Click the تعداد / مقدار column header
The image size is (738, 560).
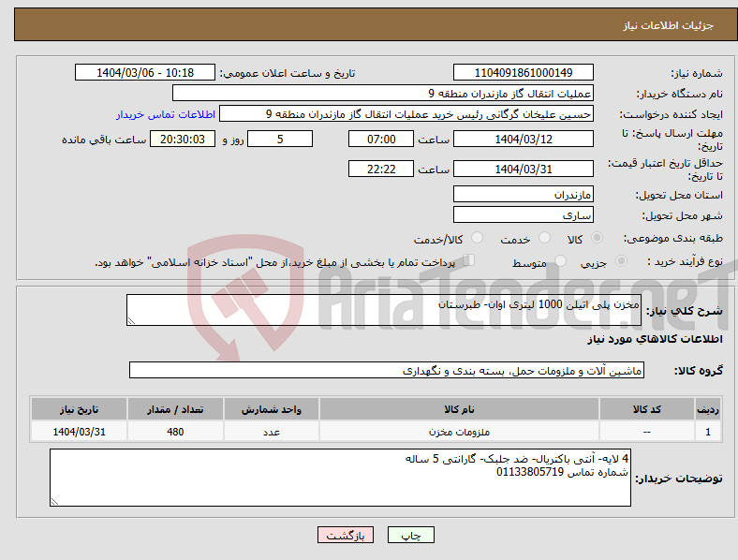coord(175,409)
